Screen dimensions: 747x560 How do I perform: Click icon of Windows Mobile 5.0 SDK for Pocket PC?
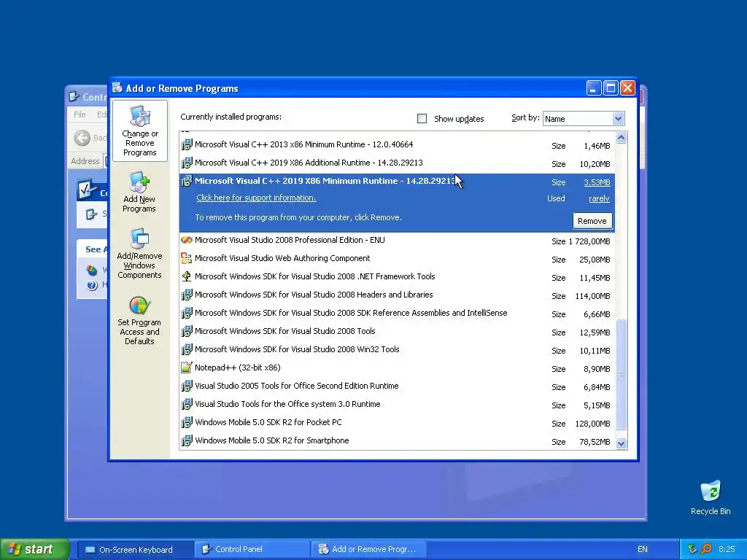tap(187, 422)
